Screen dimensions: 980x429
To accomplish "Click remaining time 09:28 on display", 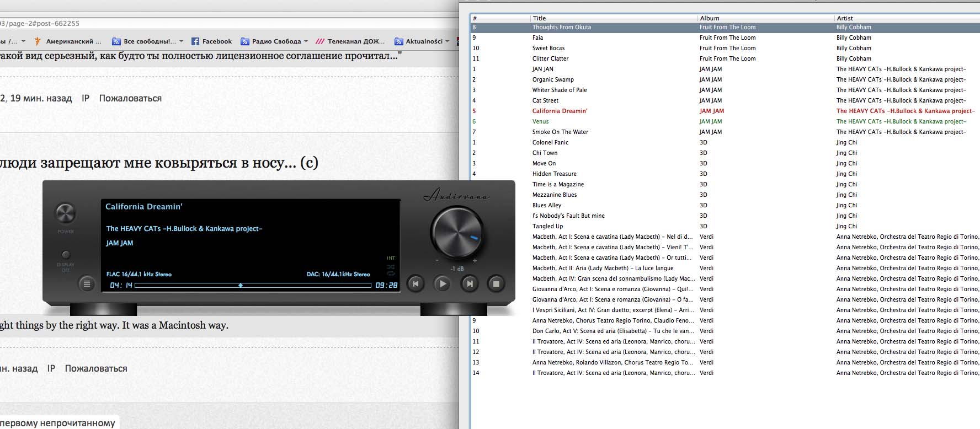I will (x=386, y=285).
